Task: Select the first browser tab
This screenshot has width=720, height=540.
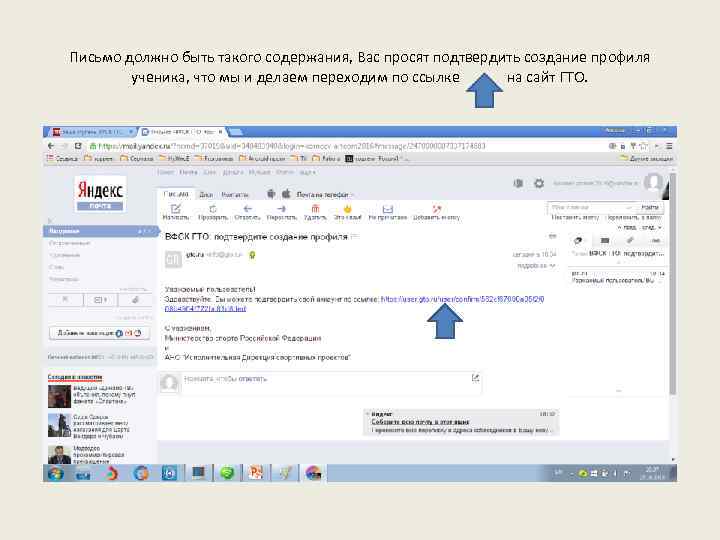Action: point(91,132)
